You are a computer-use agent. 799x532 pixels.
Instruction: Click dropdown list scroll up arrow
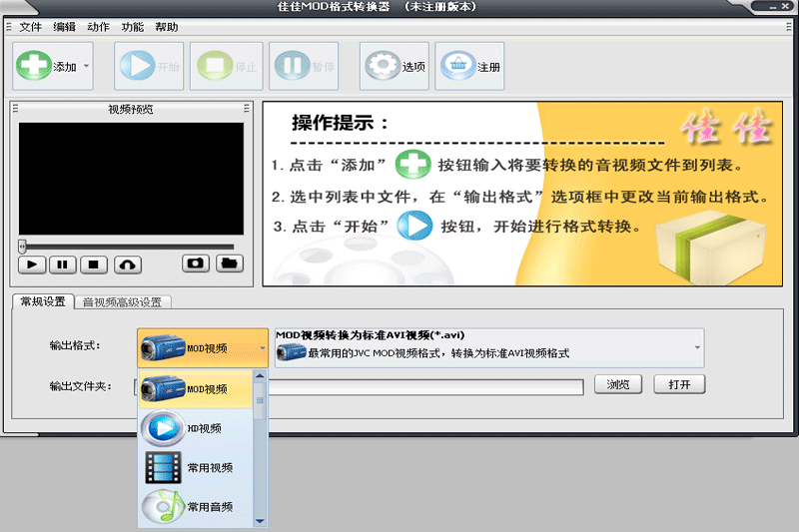260,376
